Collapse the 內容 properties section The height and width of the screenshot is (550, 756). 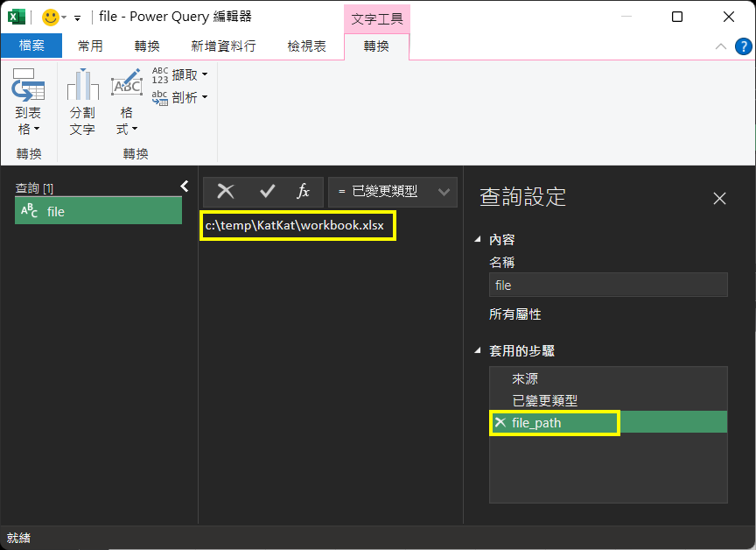point(478,239)
